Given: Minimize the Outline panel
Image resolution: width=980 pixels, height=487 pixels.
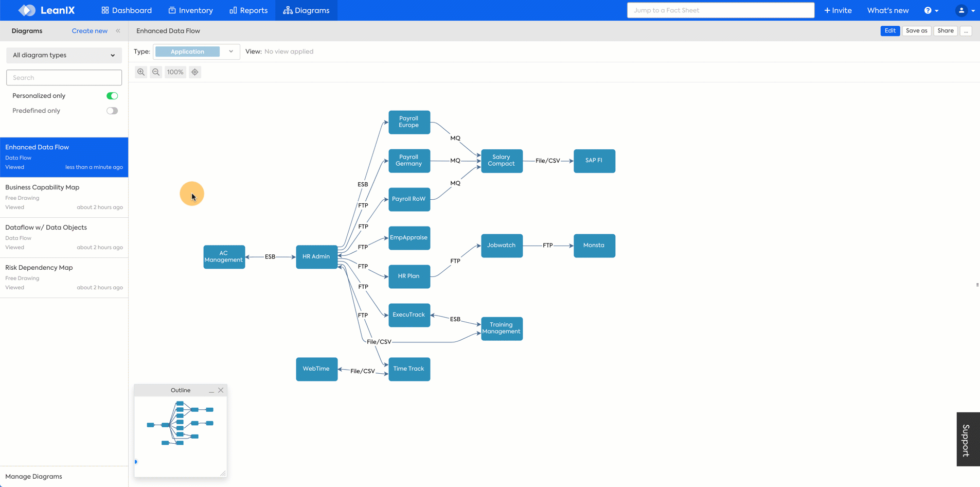Looking at the screenshot, I should pos(211,391).
